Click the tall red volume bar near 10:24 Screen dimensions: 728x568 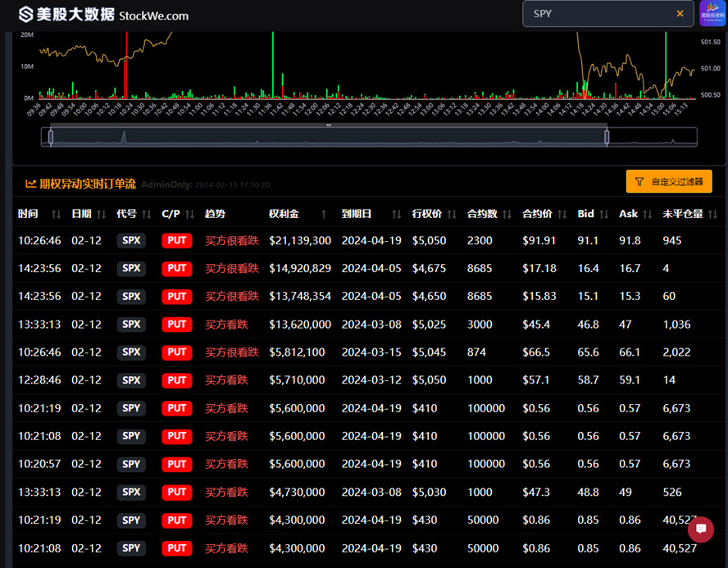(x=125, y=65)
